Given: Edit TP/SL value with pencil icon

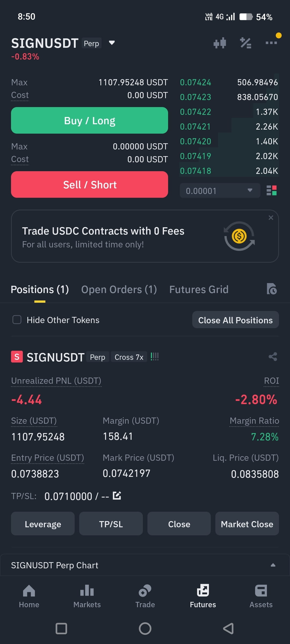Looking at the screenshot, I should [117, 496].
